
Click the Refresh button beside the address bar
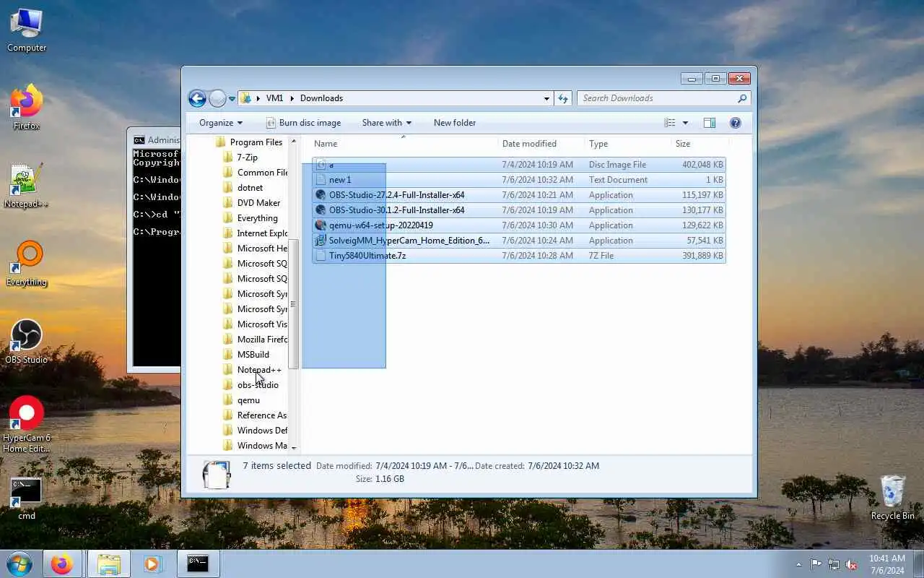click(x=563, y=98)
